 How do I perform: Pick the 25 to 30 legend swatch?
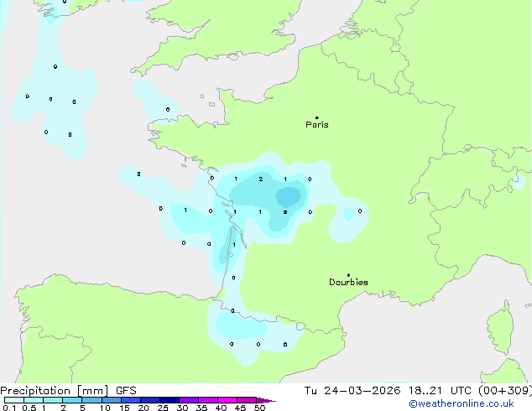[170, 400]
